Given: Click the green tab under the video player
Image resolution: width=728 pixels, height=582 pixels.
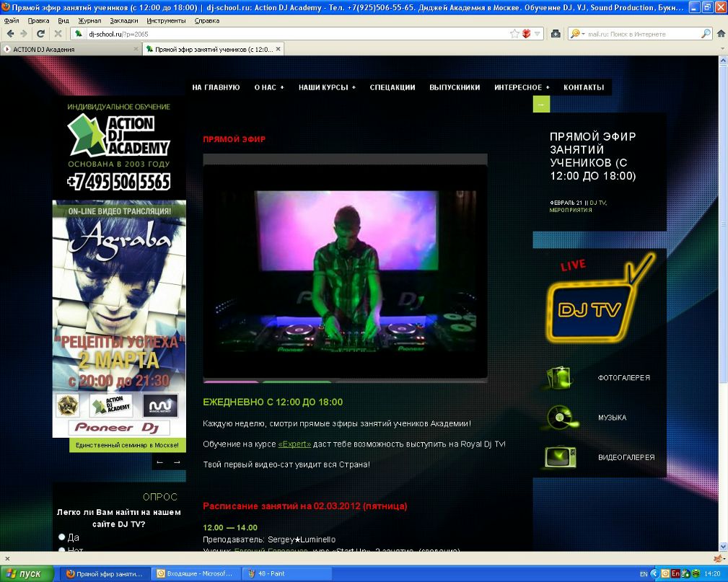Looking at the screenshot, I should [x=297, y=382].
